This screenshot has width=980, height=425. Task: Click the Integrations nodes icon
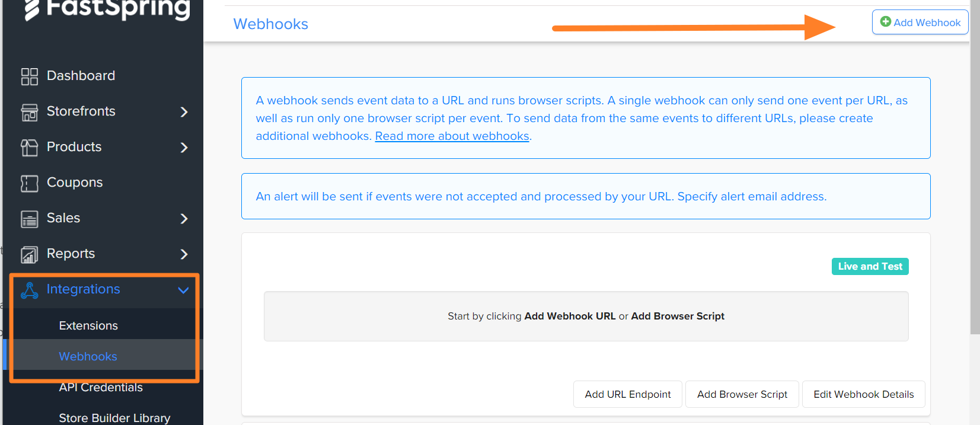[x=29, y=290]
